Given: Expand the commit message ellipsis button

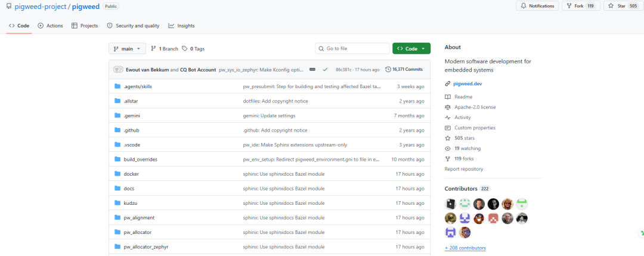Looking at the screenshot, I should click(x=312, y=70).
